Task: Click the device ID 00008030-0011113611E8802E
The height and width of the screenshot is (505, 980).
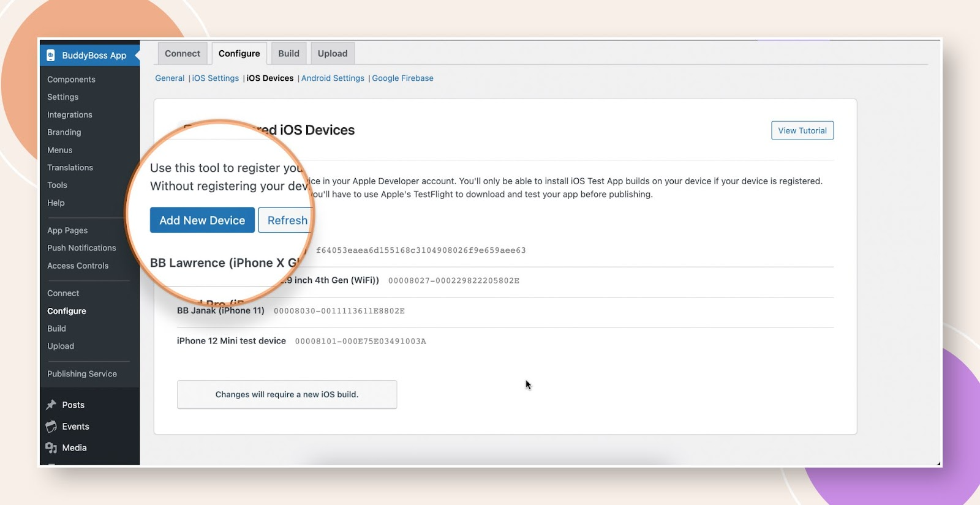Action: point(339,311)
